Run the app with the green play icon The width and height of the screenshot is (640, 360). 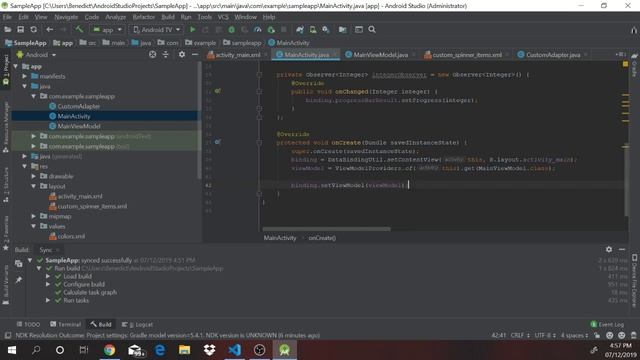coord(193,29)
